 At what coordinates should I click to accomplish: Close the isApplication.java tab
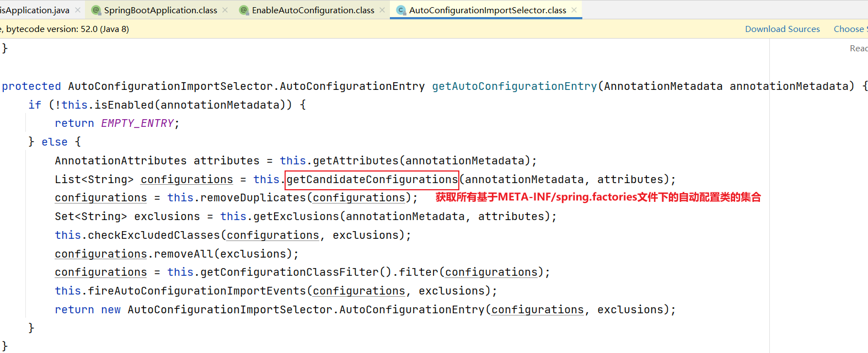(78, 10)
